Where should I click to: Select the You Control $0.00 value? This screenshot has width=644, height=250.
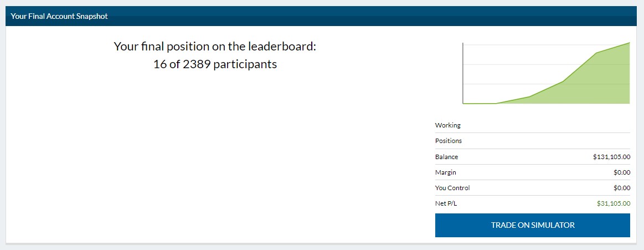[x=621, y=188]
